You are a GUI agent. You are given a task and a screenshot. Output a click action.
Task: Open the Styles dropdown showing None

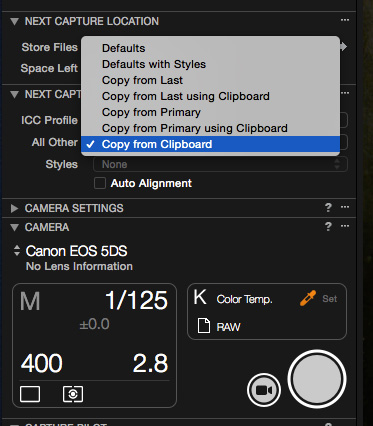click(220, 164)
